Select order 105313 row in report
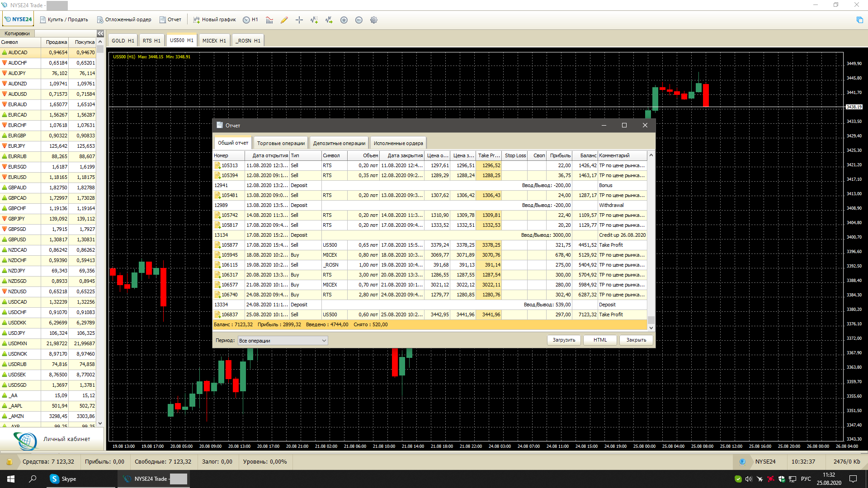 [430, 166]
